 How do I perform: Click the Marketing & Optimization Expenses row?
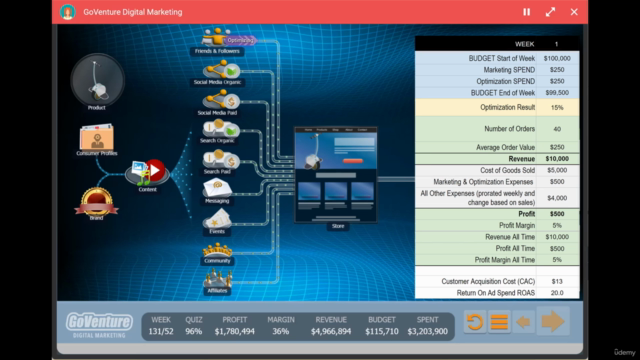497,182
